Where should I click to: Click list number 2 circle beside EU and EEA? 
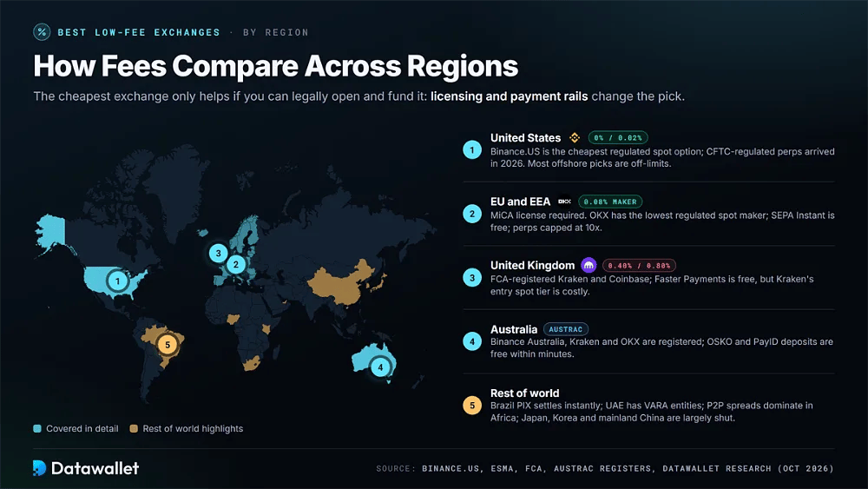point(472,214)
